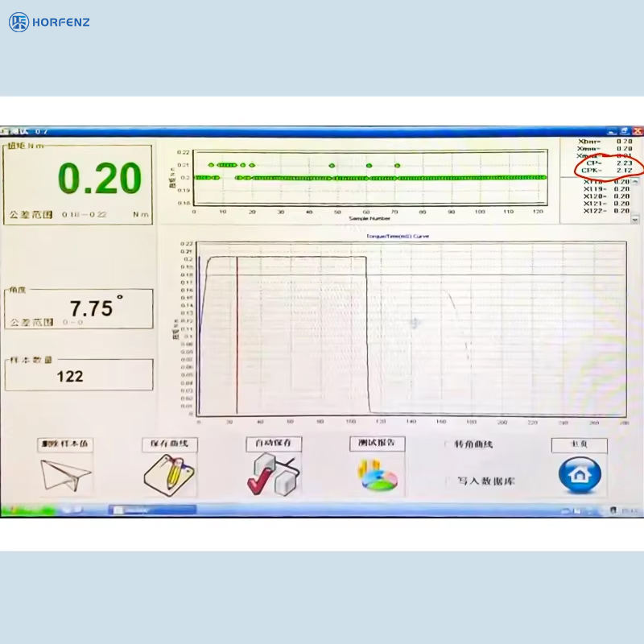Close the test window
Image resolution: width=644 pixels, height=644 pixels.
638,131
